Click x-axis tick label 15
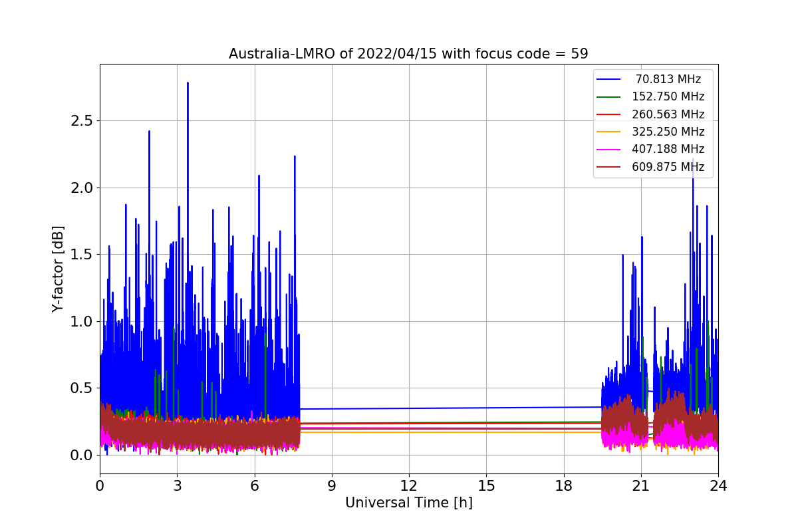 click(x=486, y=485)
